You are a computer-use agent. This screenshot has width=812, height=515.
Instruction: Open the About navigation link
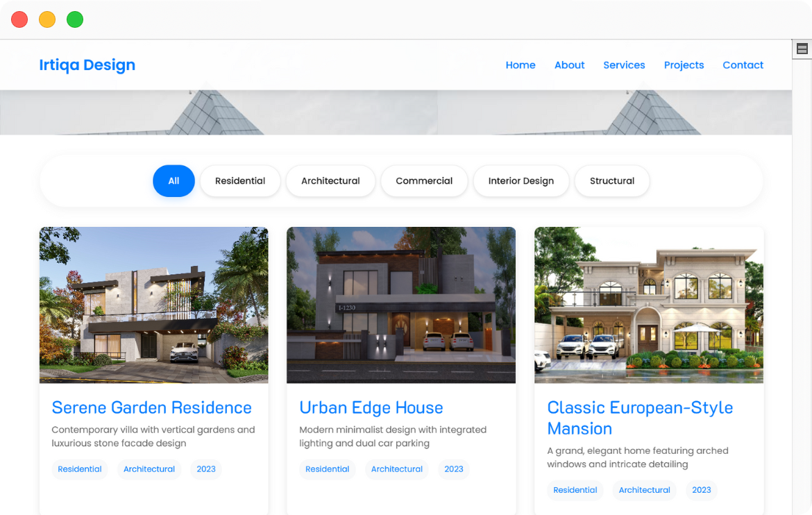(569, 65)
